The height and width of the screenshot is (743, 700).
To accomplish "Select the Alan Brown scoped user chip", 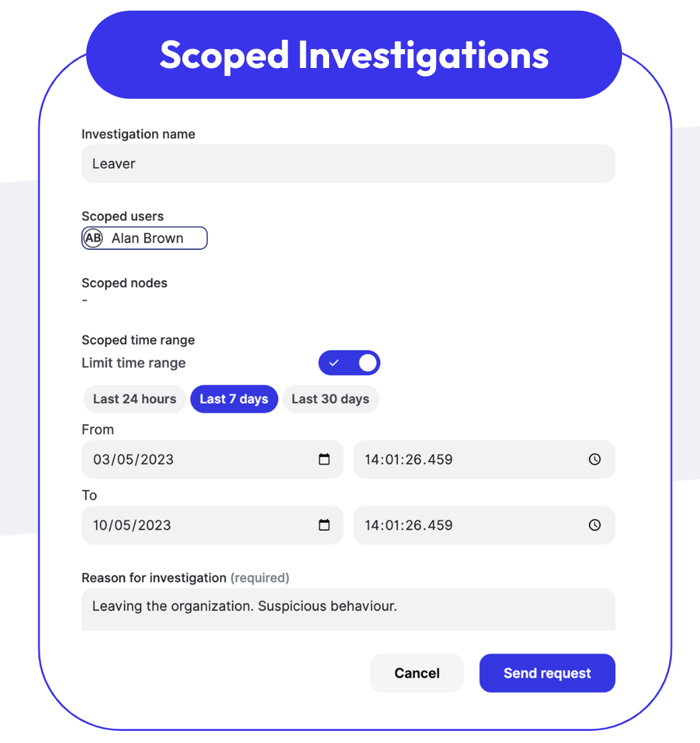I will [147, 238].
